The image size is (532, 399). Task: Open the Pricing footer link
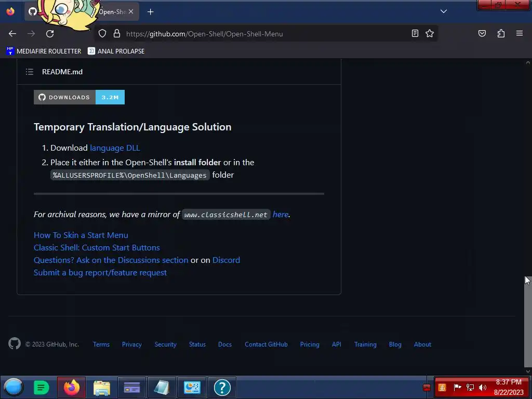coord(310,344)
